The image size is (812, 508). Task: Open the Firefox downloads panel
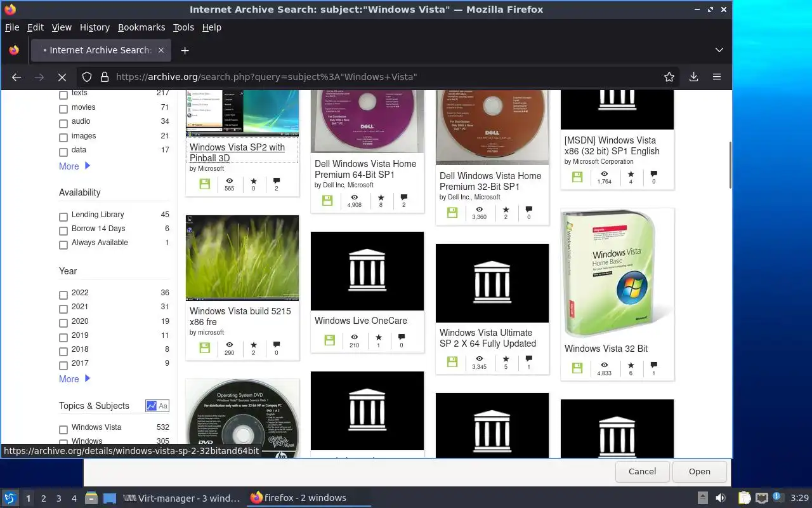pos(693,77)
